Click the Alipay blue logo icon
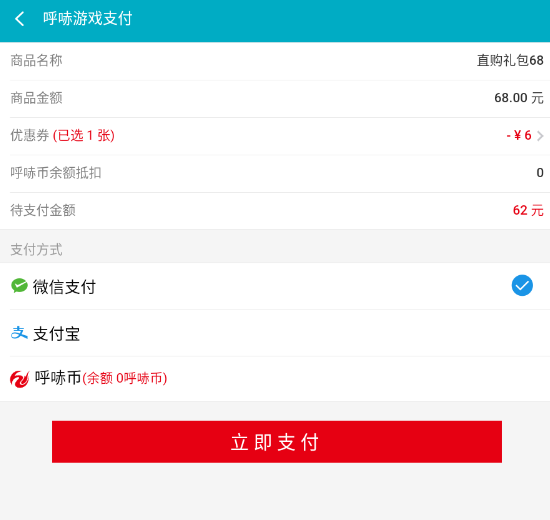The width and height of the screenshot is (550, 520). (x=19, y=333)
